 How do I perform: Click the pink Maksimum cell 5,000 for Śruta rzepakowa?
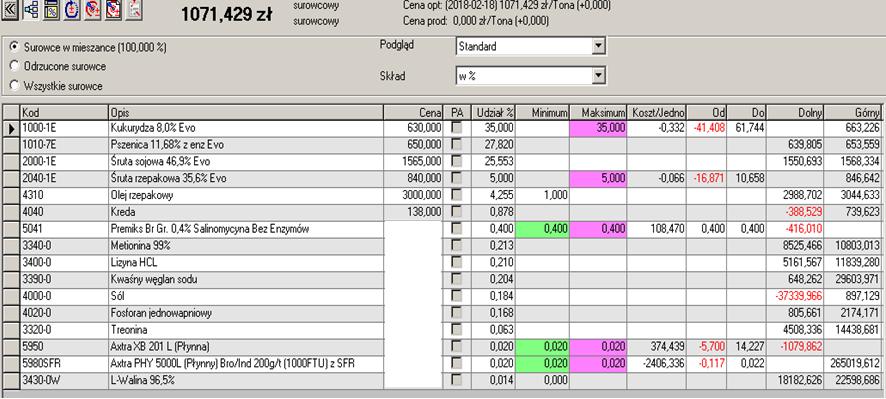[598, 178]
